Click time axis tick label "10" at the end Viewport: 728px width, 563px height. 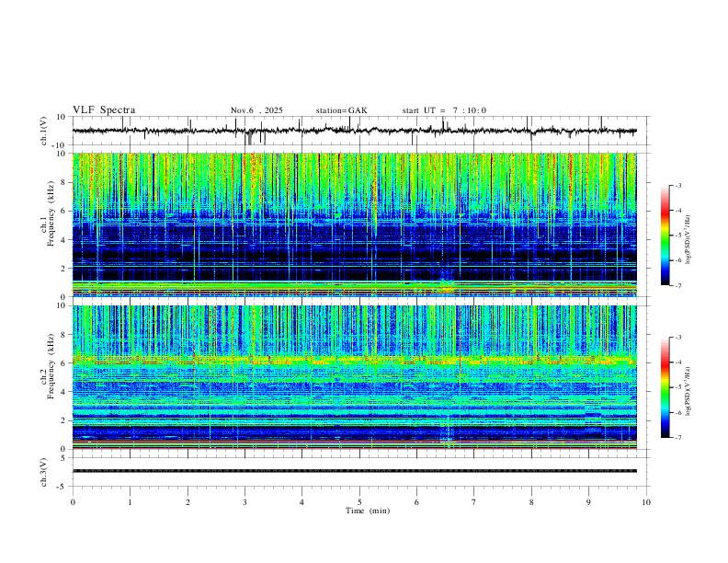pyautogui.click(x=646, y=502)
